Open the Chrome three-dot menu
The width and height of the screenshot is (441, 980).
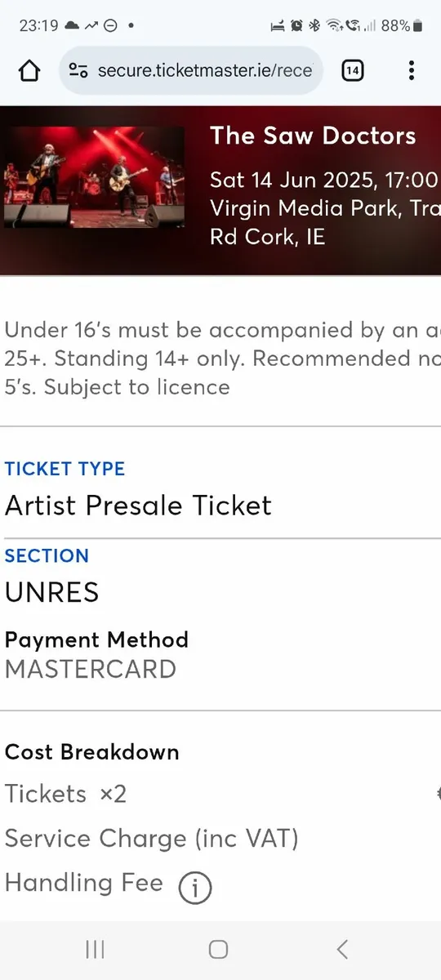tap(411, 71)
